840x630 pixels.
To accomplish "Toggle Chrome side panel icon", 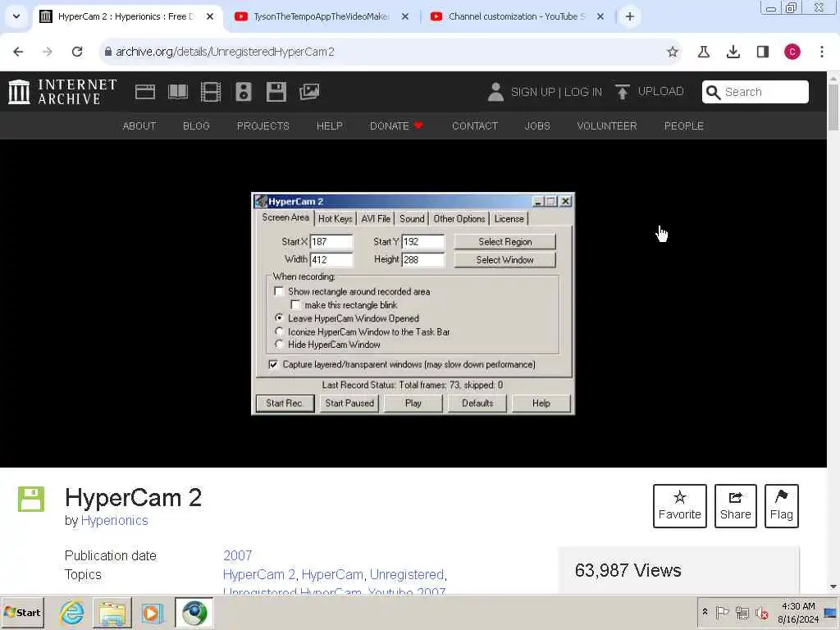I will click(x=763, y=52).
